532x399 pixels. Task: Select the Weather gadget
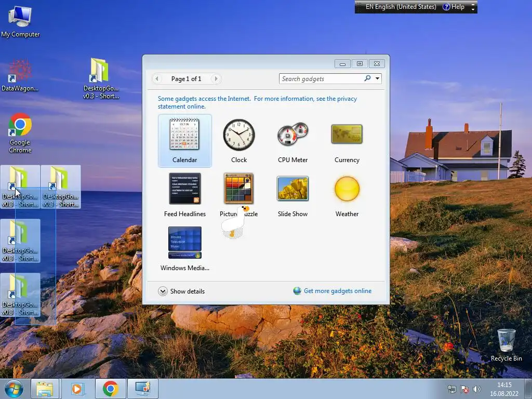pyautogui.click(x=347, y=195)
